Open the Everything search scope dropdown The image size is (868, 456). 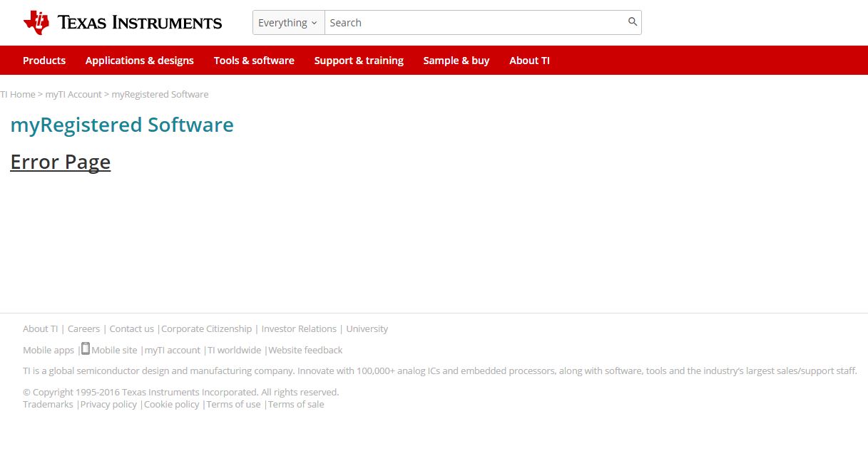coord(289,23)
